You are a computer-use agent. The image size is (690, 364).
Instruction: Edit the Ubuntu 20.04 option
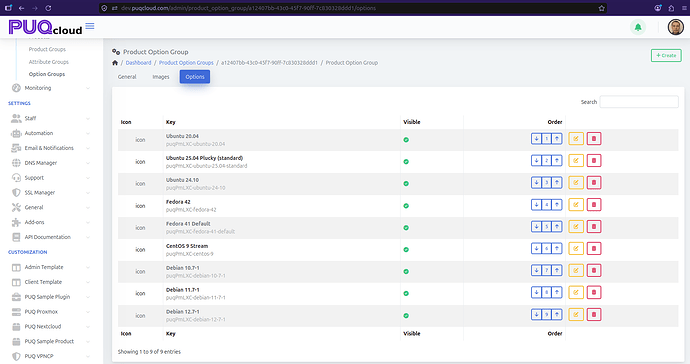[x=576, y=139]
